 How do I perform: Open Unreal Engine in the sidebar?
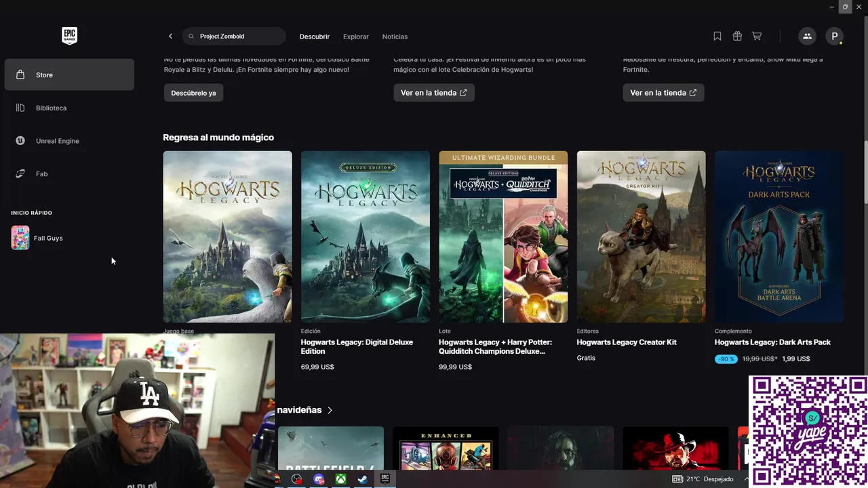[69, 141]
